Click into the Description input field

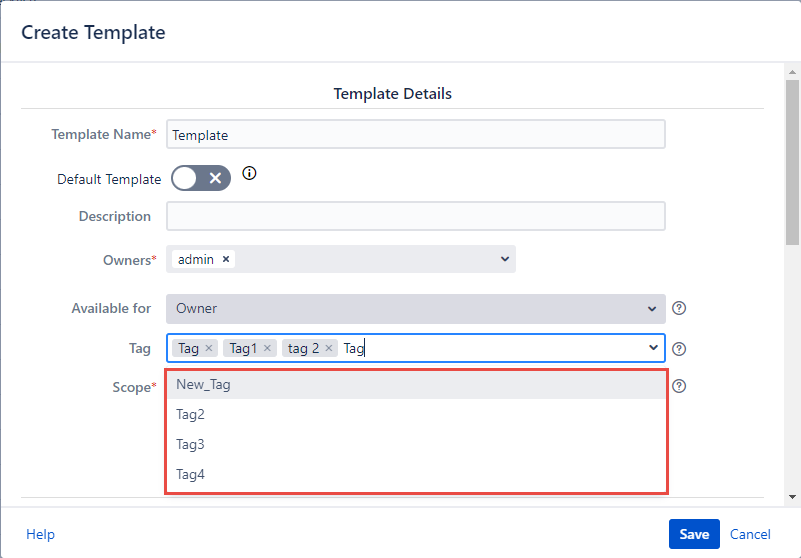click(x=415, y=216)
